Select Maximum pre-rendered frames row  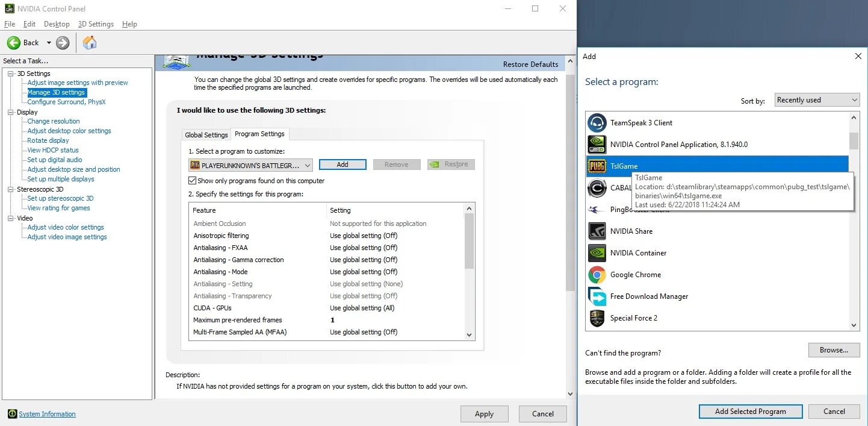[327, 320]
